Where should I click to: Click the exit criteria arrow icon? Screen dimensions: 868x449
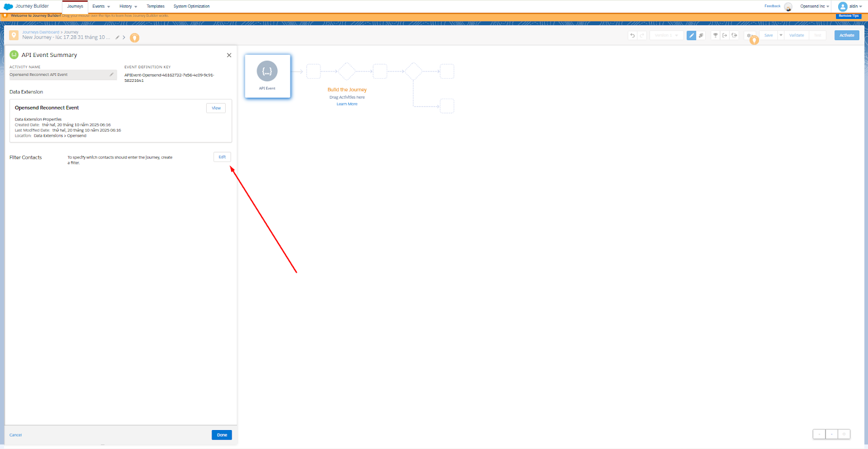[725, 35]
